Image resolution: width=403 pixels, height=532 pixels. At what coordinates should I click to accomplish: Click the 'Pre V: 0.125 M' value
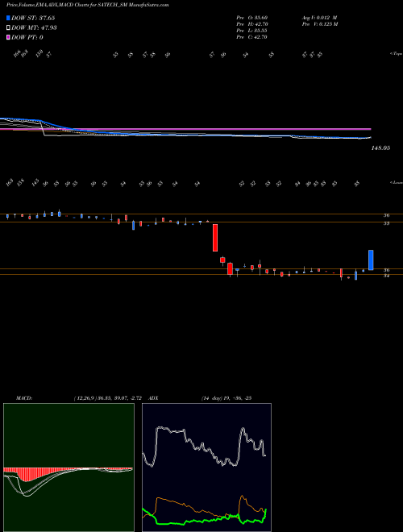click(319, 24)
